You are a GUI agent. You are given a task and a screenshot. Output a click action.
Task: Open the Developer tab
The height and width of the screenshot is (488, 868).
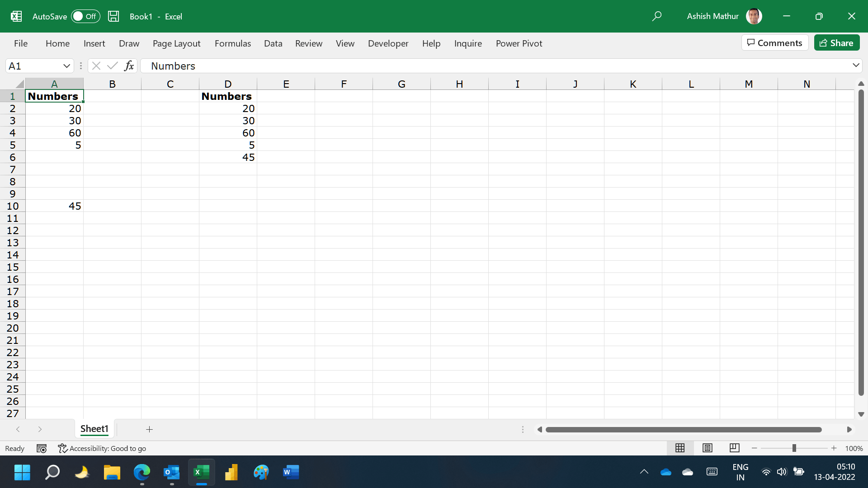388,43
